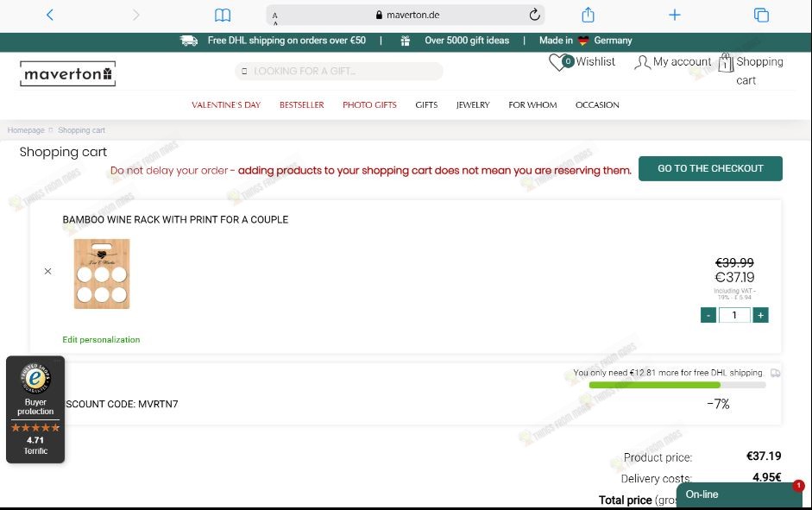812x510 pixels.
Task: Open Safari bookmarks book icon
Action: (x=223, y=15)
